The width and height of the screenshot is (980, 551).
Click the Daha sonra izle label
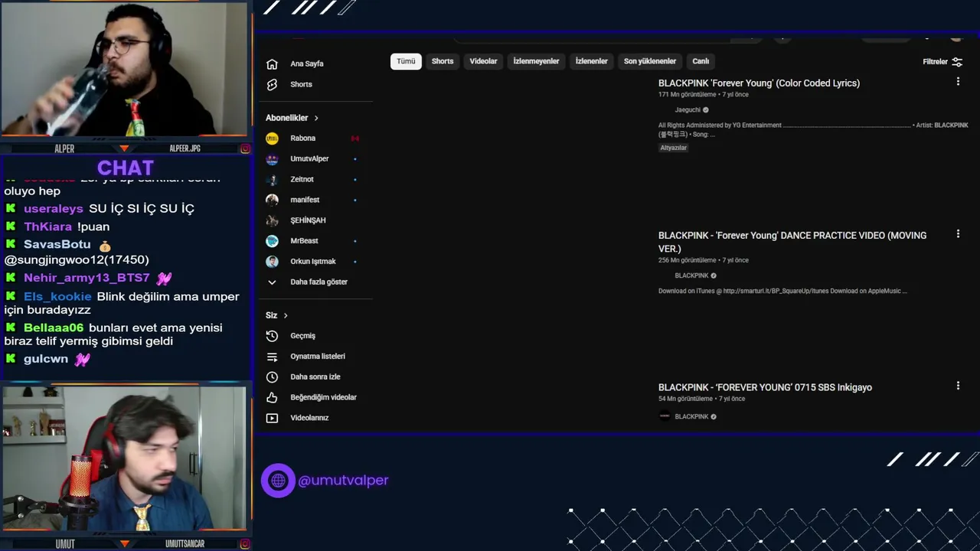point(315,377)
